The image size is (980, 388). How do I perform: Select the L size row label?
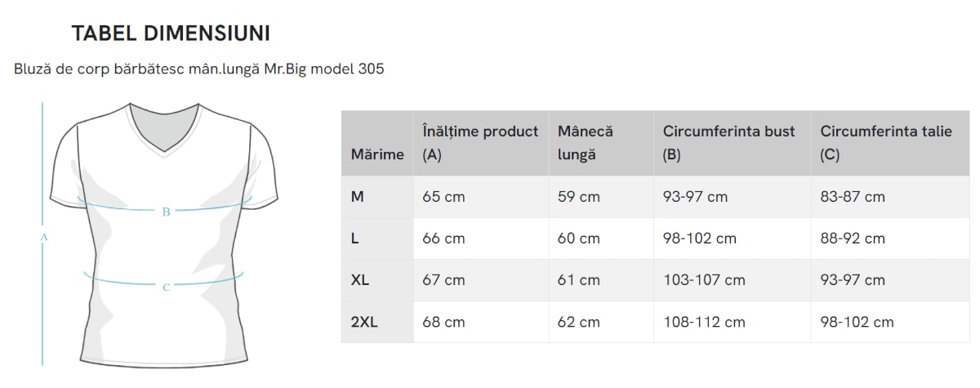(355, 239)
